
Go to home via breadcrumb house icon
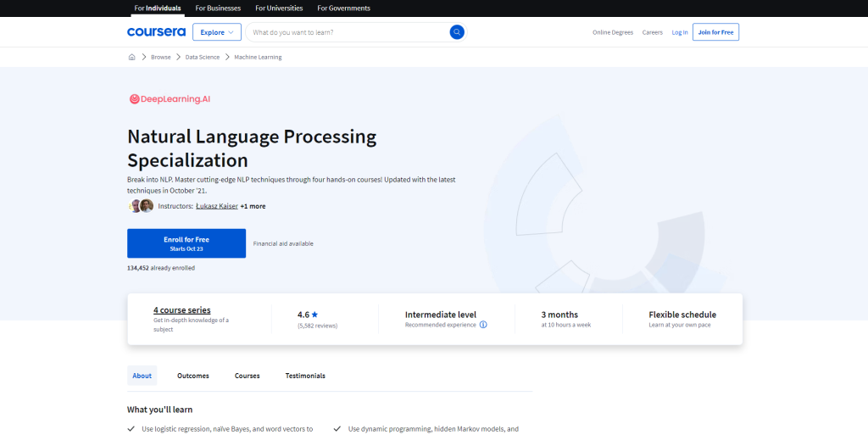point(131,57)
